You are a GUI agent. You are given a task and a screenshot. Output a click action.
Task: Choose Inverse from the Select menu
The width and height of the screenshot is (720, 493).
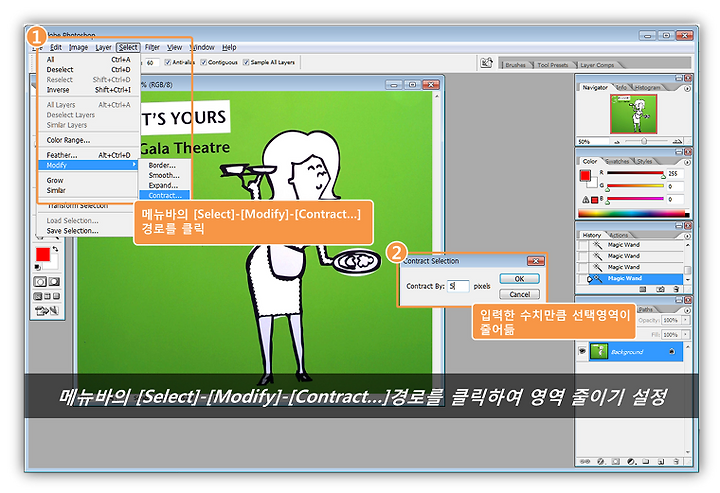click(x=88, y=90)
